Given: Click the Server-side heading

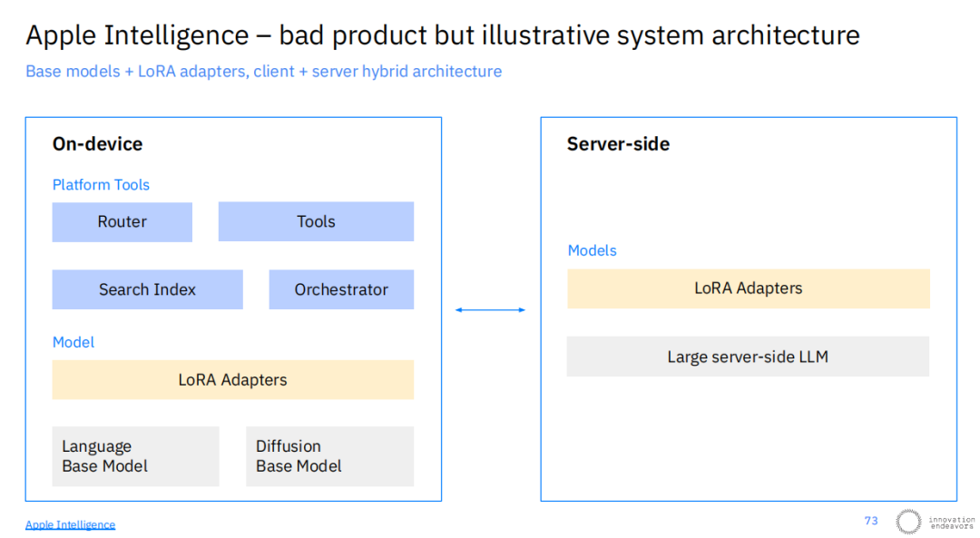Looking at the screenshot, I should click(x=618, y=144).
